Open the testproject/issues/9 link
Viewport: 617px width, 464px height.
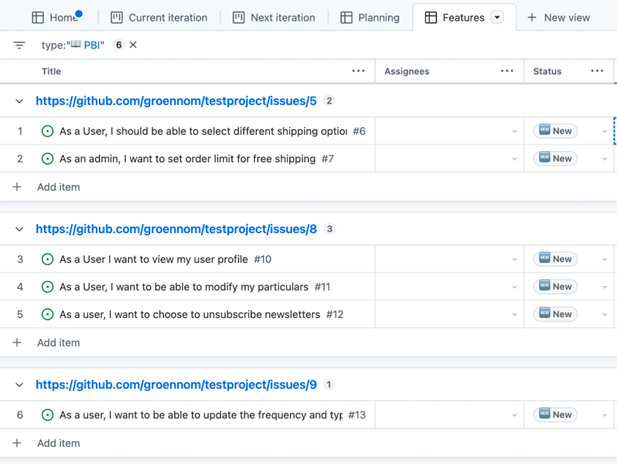[176, 385]
